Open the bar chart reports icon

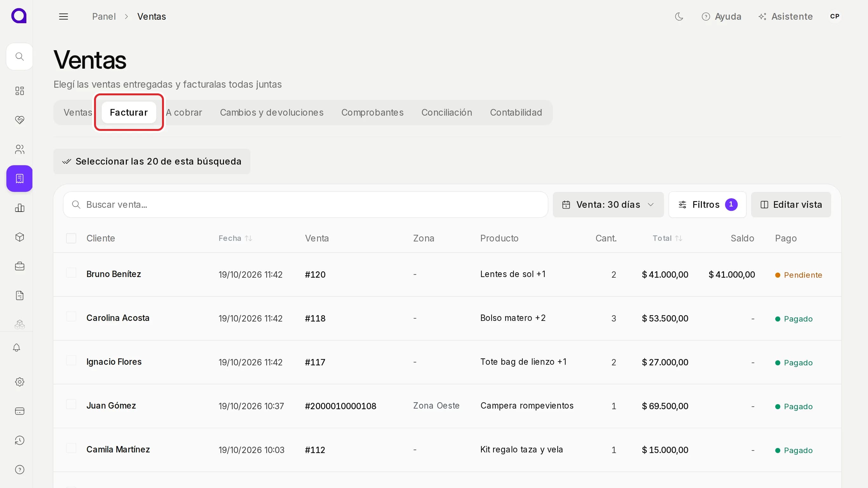[20, 207]
